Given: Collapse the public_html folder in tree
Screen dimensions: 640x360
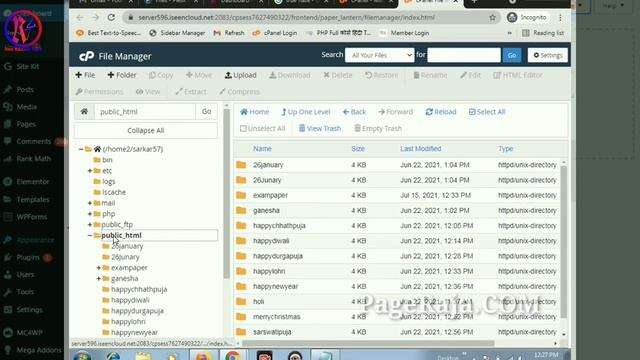Looking at the screenshot, I should point(90,236).
